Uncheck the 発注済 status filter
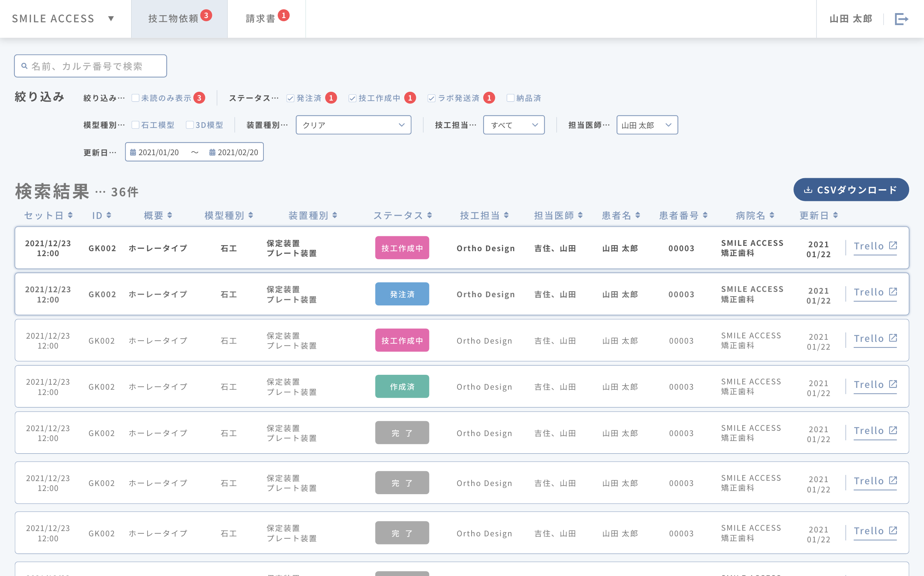The image size is (924, 576). (x=290, y=98)
